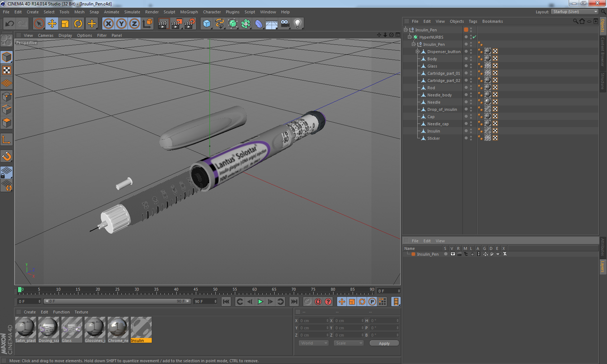The height and width of the screenshot is (364, 607).
Task: Select the Chrome material swatch
Action: click(118, 330)
